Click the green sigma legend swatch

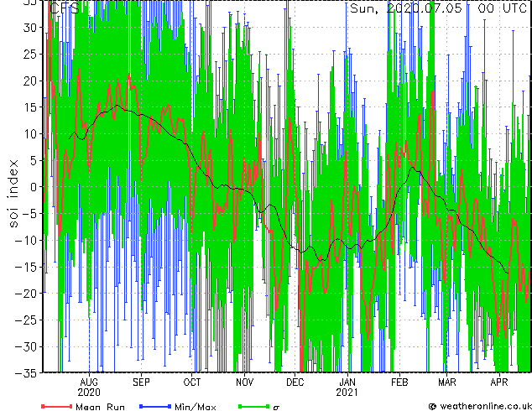coord(252,406)
